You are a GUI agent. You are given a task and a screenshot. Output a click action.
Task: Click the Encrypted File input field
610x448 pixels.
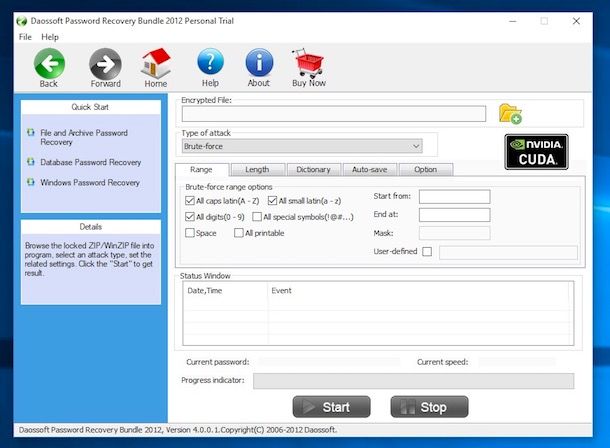click(x=334, y=114)
